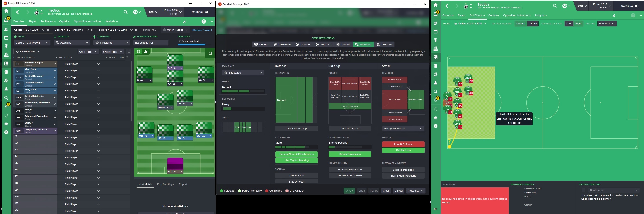Viewport: 644px width, 214px height.
Task: Click back arrow in right set pieces window
Action: click(447, 6)
